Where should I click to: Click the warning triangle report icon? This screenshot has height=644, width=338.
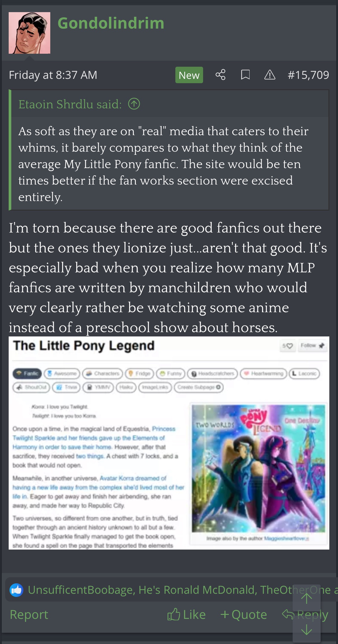click(x=270, y=75)
